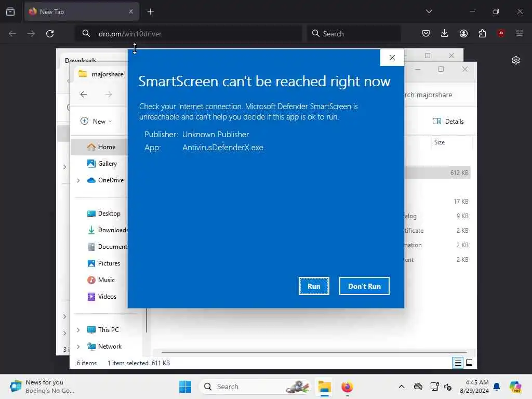Open Firefox Extensions puzzle icon
This screenshot has width=532, height=399.
click(x=482, y=33)
